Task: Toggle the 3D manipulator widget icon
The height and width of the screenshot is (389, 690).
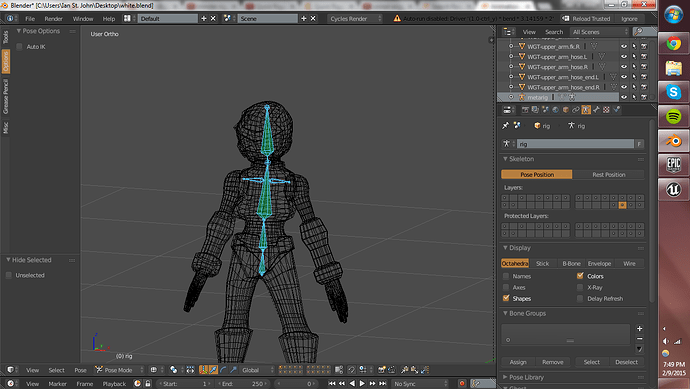Action: [203, 370]
